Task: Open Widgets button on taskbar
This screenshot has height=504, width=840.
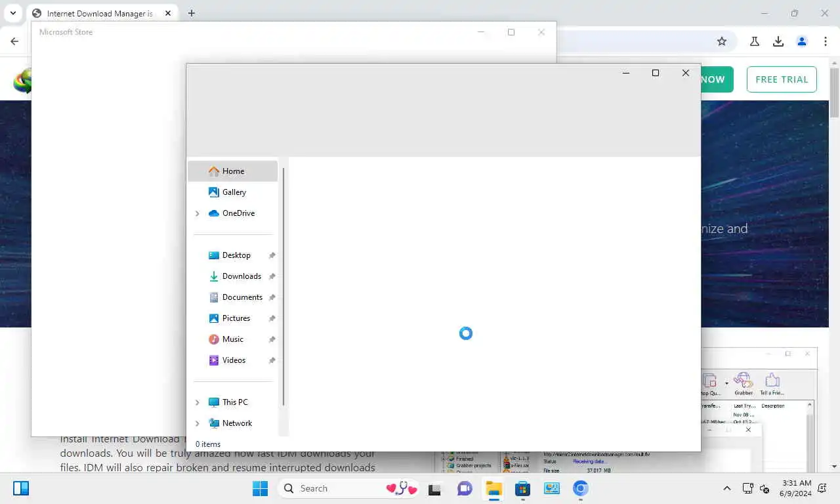Action: [x=21, y=488]
